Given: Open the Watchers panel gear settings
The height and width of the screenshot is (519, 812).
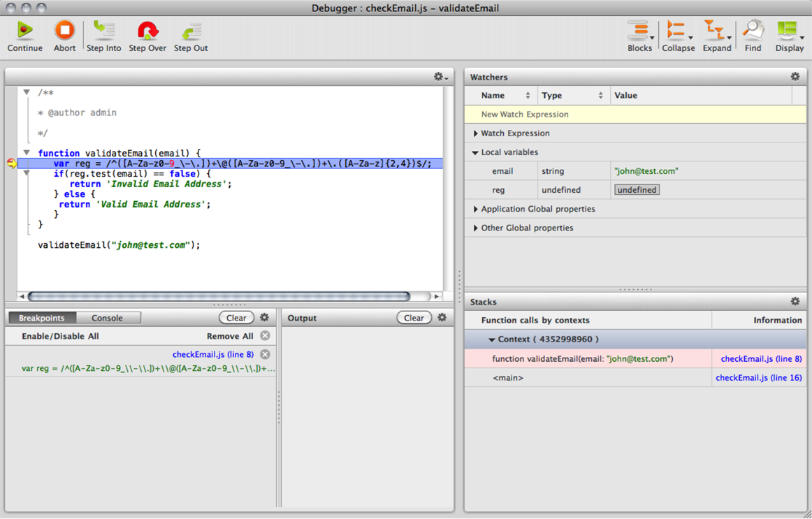Looking at the screenshot, I should point(795,77).
